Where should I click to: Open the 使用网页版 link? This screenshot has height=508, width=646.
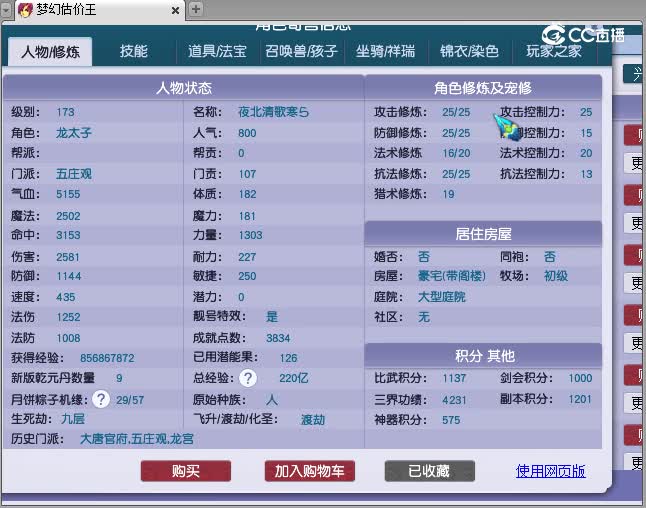550,471
